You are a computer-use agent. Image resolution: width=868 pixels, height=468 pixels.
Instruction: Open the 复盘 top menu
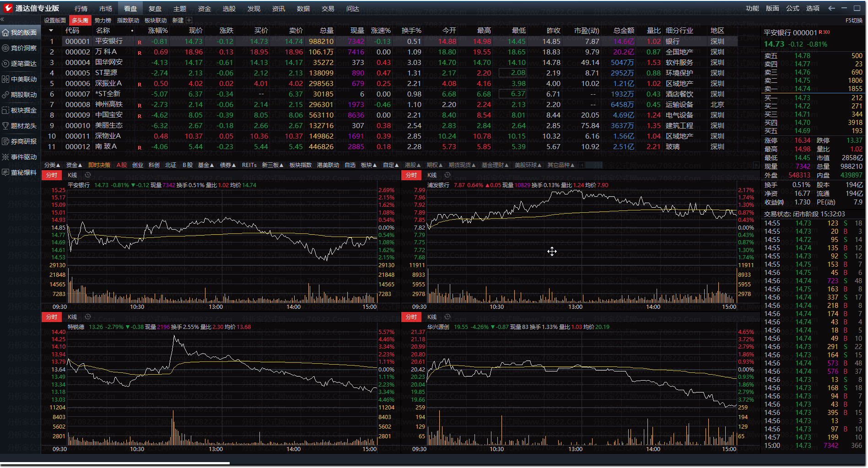coord(155,9)
